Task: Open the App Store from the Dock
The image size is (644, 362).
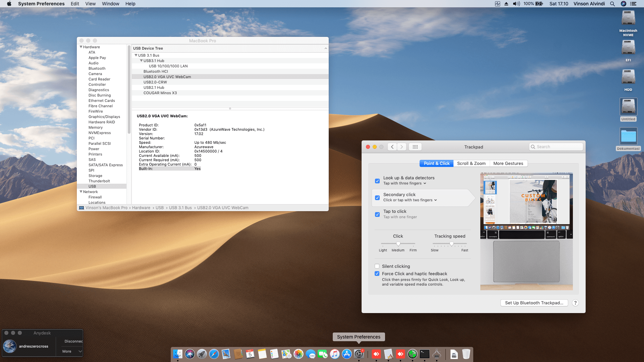Action: point(347,354)
